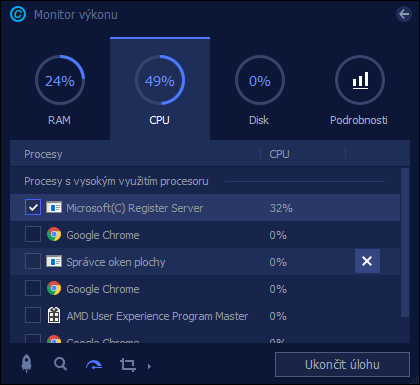Check the Správce oken plochy checkbox

point(33,261)
